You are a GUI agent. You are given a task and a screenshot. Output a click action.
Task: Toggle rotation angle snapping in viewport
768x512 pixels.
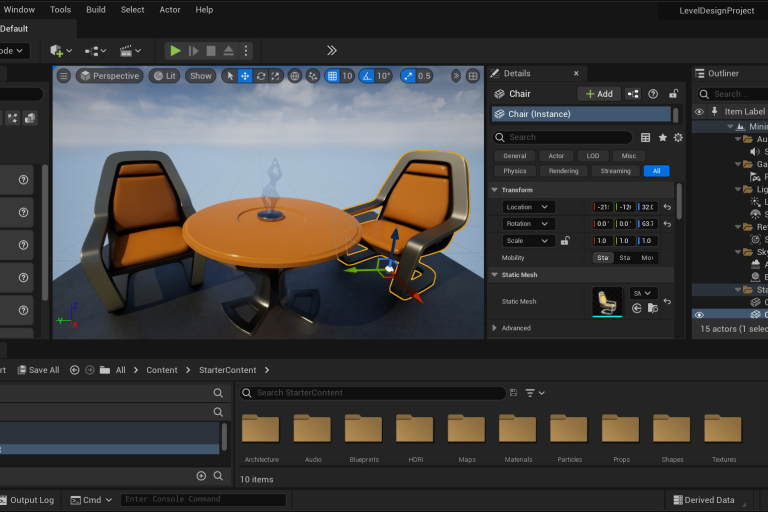click(x=366, y=76)
